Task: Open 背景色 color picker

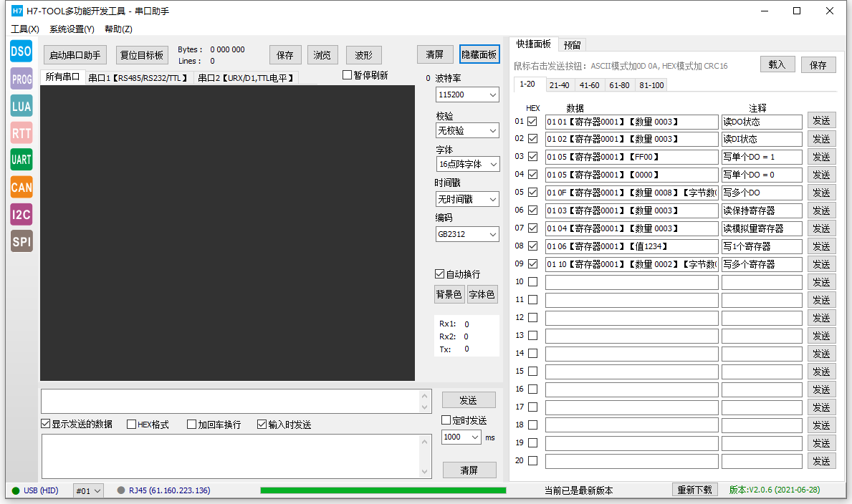Action: coord(449,294)
